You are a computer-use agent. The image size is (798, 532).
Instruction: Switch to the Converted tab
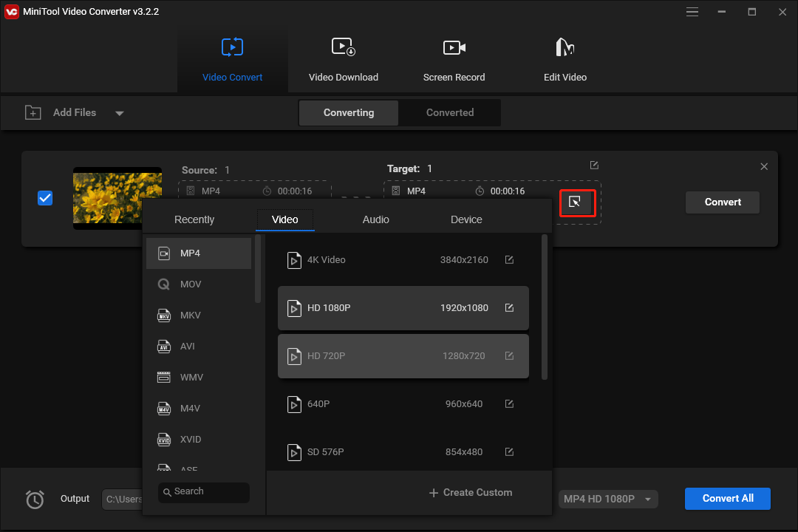[449, 112]
